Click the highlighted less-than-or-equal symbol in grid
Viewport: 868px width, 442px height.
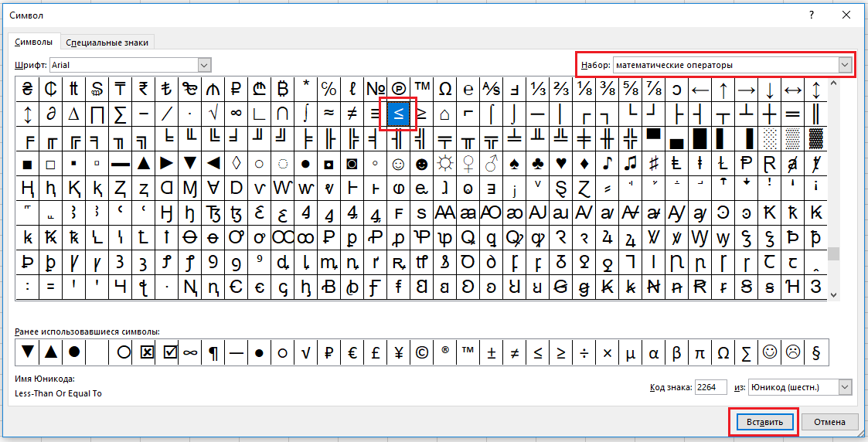pyautogui.click(x=399, y=114)
